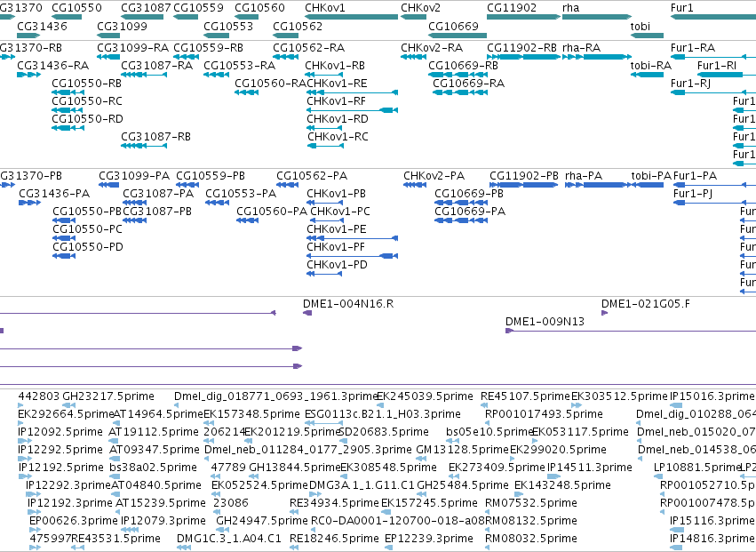Viewport: 756px width, 552px height.
Task: Open the CG11902 gene feature
Action: coord(523,17)
